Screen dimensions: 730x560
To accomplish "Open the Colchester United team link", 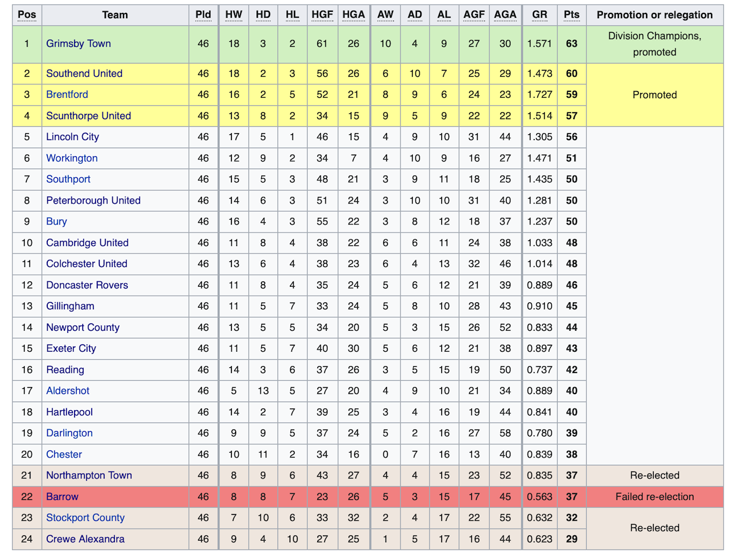I will click(x=86, y=264).
